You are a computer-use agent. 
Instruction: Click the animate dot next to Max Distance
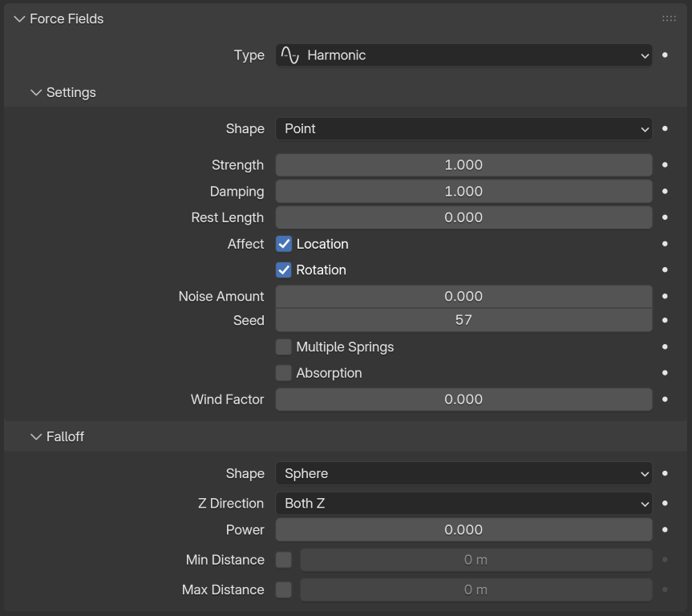(665, 590)
